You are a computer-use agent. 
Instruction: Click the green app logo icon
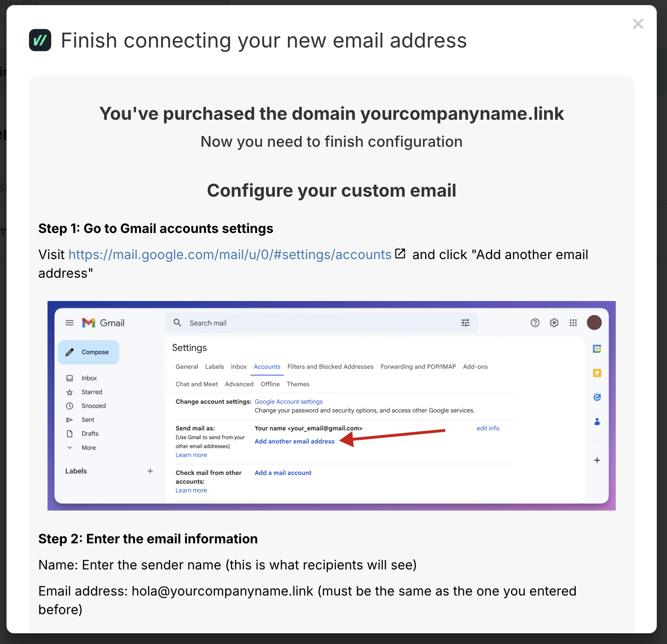click(x=40, y=40)
